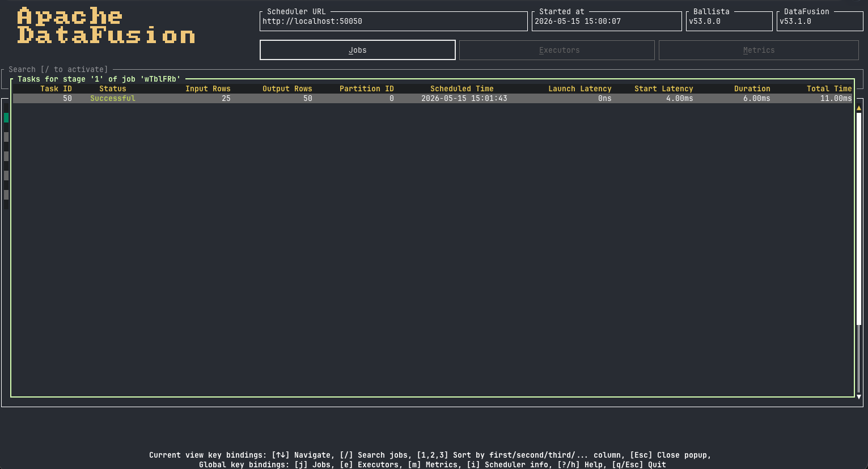Click the Total Time column header

pyautogui.click(x=829, y=88)
